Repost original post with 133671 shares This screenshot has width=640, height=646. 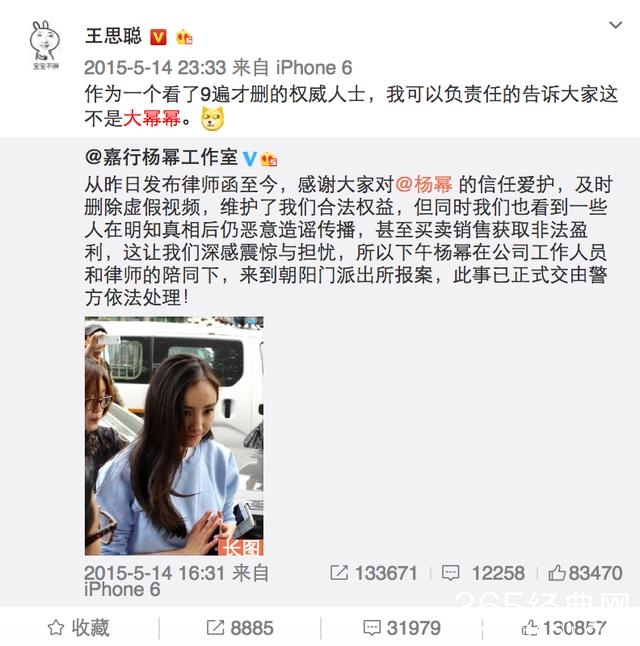click(x=373, y=573)
